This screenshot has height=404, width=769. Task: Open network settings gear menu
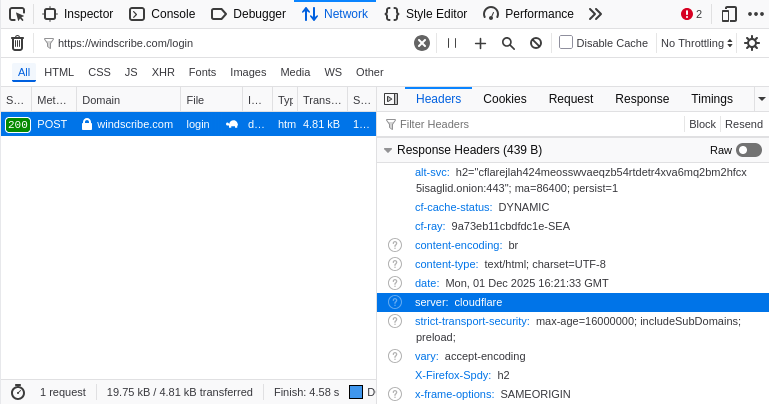(752, 43)
